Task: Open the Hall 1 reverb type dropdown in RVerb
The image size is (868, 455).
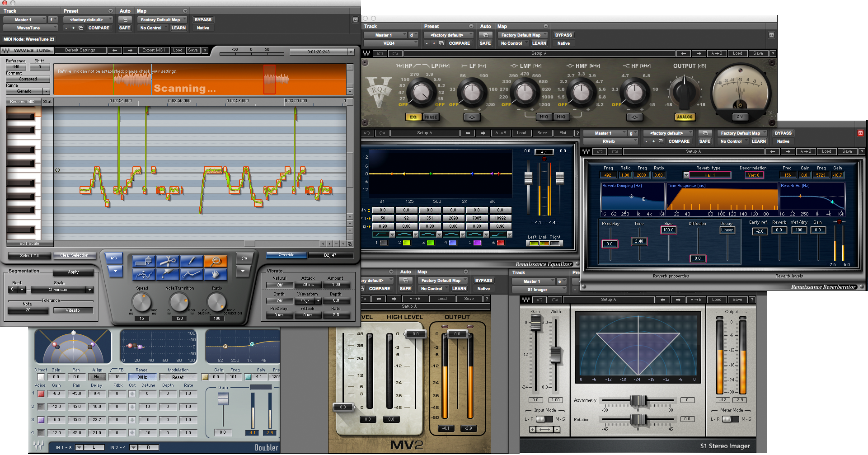Action: click(x=708, y=175)
